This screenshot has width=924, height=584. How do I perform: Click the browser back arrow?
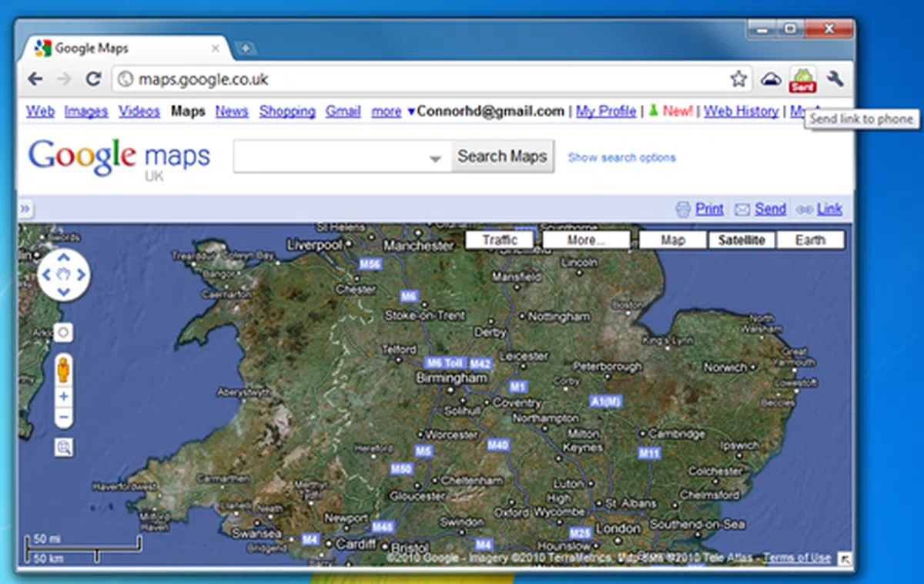click(x=35, y=79)
